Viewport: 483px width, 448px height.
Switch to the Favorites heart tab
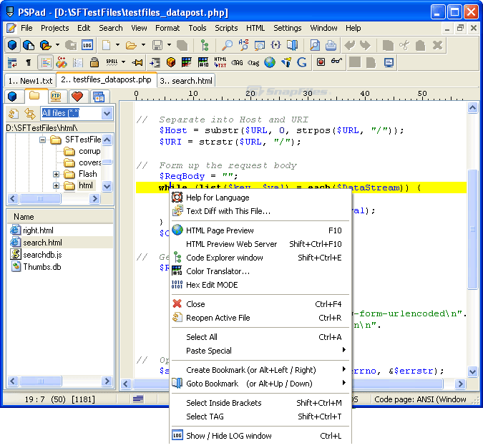(77, 97)
